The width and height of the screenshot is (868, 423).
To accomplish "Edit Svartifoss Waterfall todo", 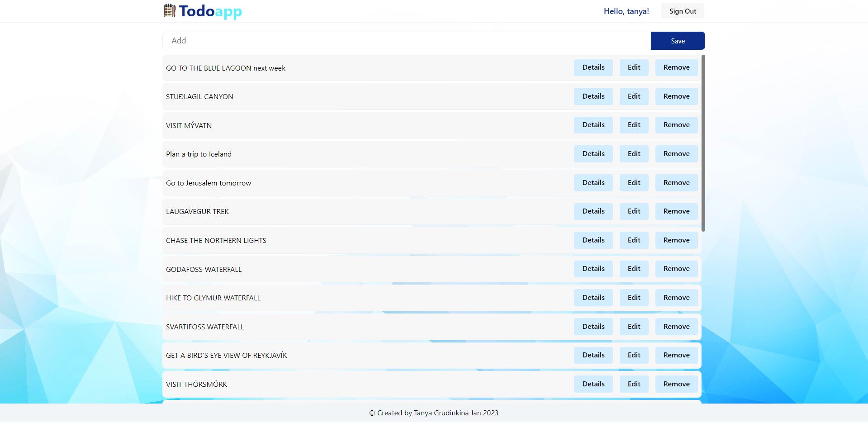I will point(634,327).
